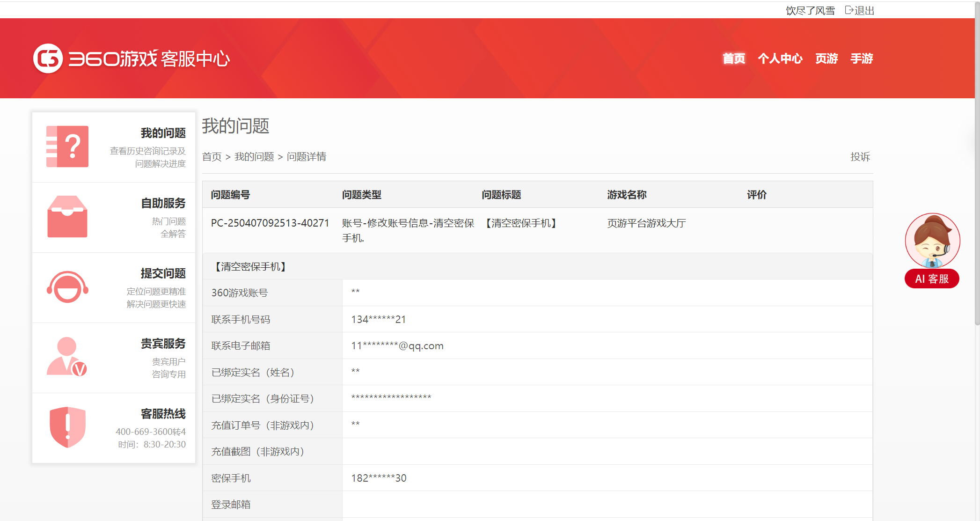Go to 首页 in top navigation
The image size is (980, 521).
click(x=733, y=59)
